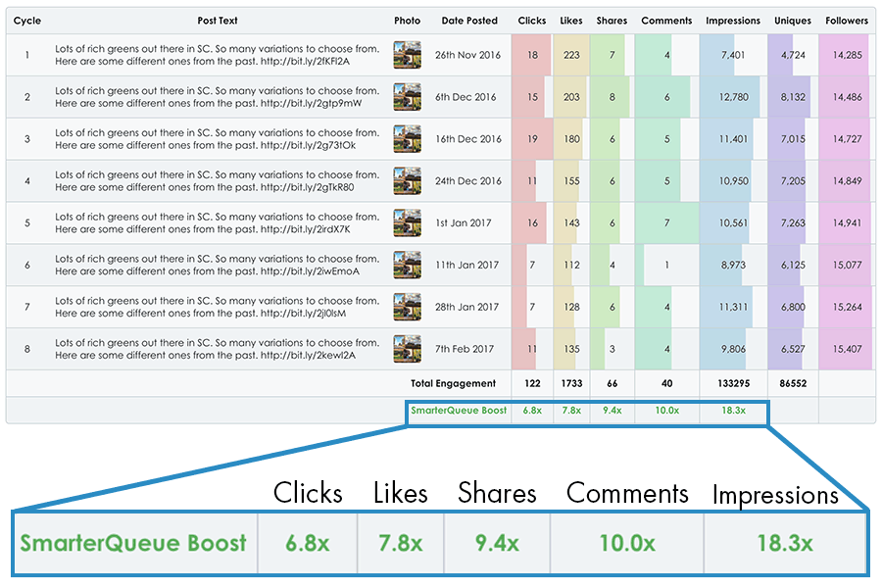Click uniques value 8,132
The height and width of the screenshot is (588, 882).
coord(793,97)
